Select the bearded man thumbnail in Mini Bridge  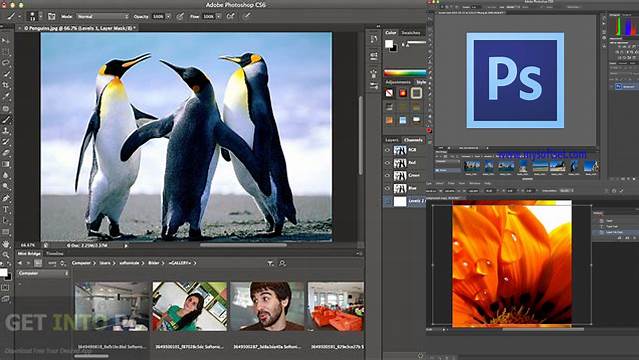click(x=267, y=306)
